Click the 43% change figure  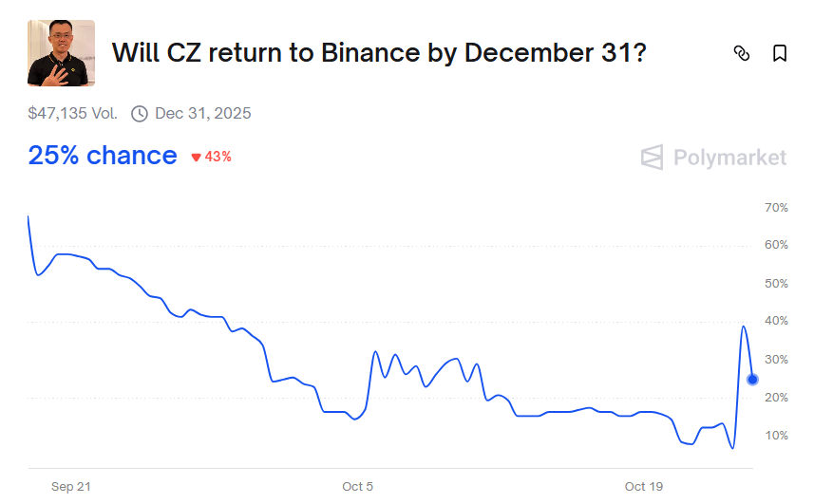point(218,157)
